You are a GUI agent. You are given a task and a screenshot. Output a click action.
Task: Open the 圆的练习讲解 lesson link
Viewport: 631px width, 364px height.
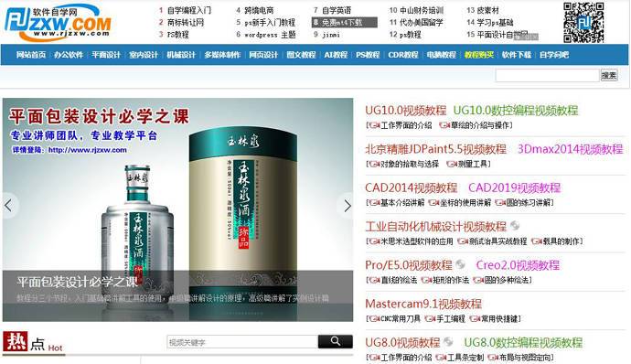529,202
